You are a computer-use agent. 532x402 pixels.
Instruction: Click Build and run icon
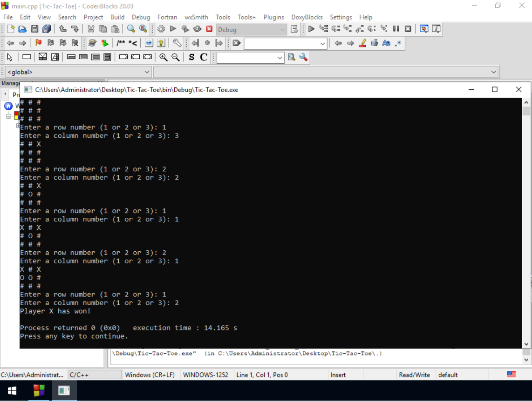click(185, 29)
